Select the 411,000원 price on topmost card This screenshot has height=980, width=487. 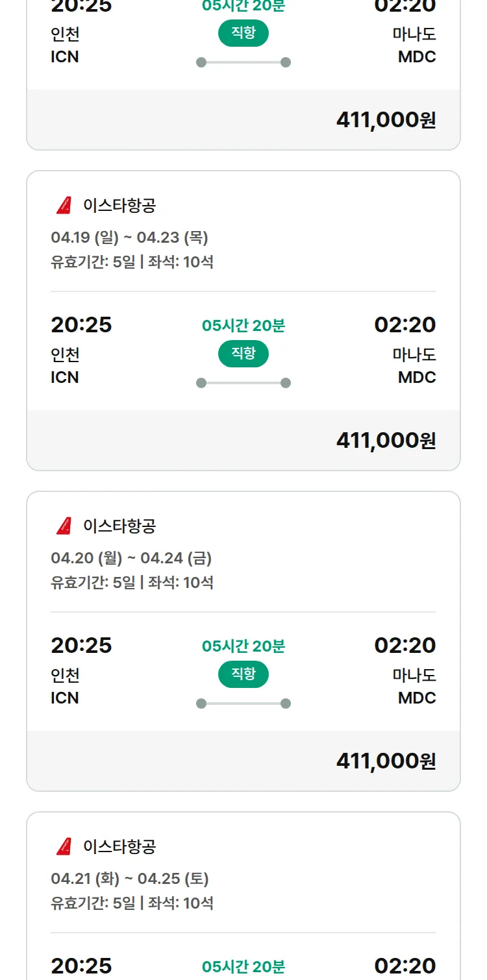(x=386, y=120)
